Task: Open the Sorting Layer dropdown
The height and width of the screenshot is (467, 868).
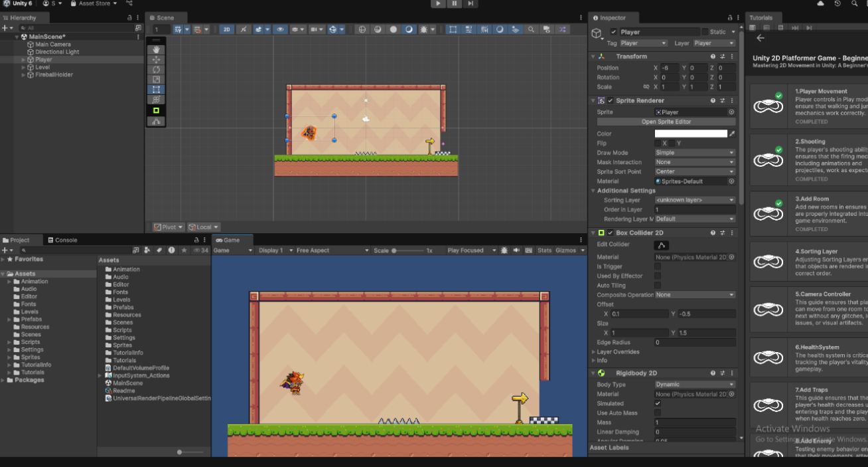Action: tap(695, 200)
